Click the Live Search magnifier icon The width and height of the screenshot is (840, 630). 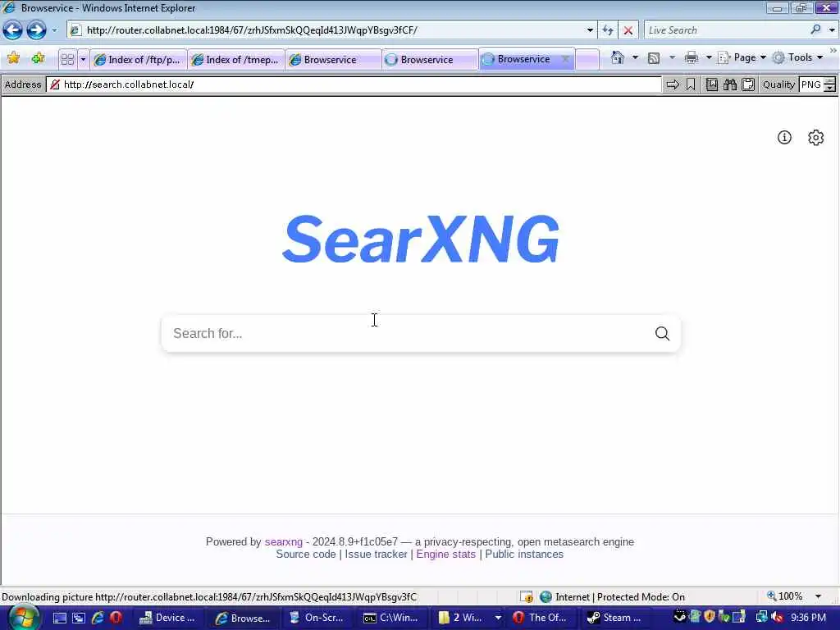click(815, 30)
